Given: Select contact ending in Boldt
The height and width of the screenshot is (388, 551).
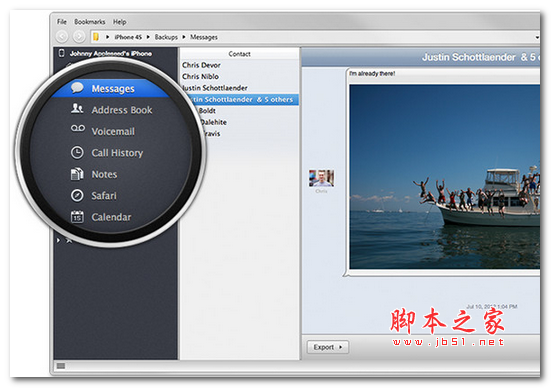Looking at the screenshot, I should coord(207,111).
